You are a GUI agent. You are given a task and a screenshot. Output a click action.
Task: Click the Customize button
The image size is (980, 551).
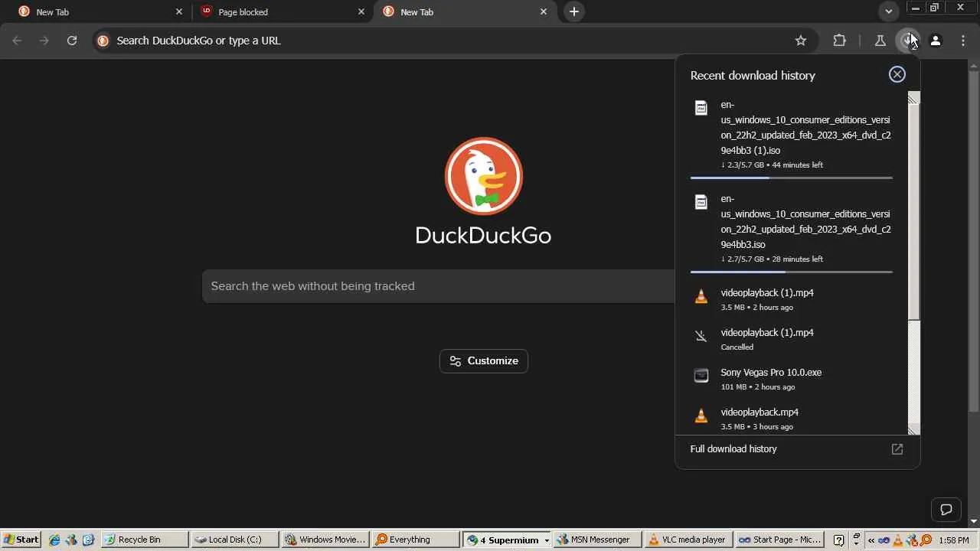pos(484,361)
